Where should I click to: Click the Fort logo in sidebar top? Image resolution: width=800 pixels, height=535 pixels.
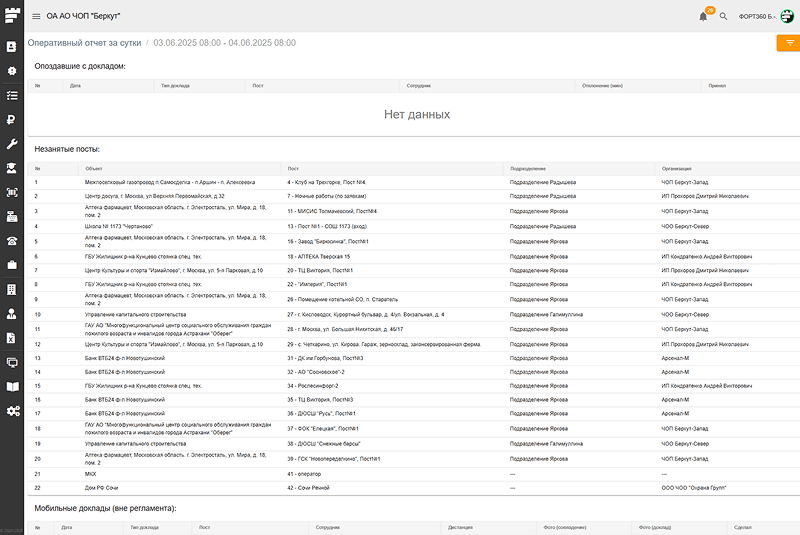tap(12, 14)
